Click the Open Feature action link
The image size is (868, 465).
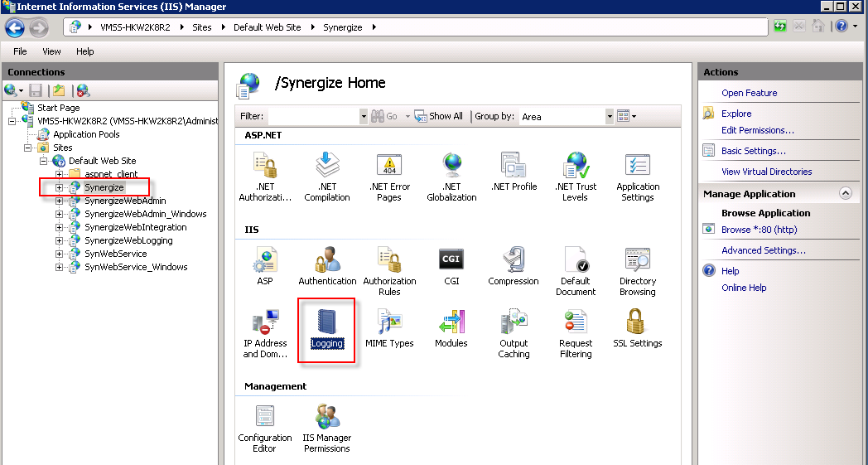pos(749,93)
